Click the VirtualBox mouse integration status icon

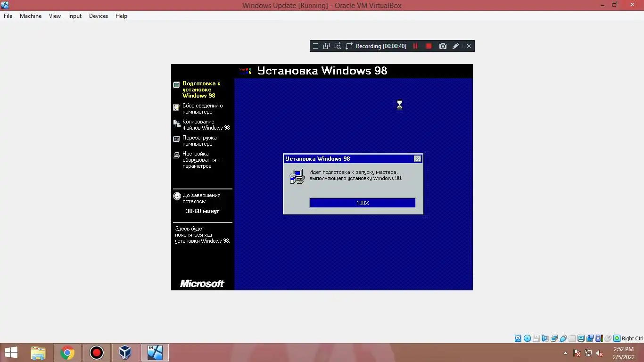pos(608,338)
